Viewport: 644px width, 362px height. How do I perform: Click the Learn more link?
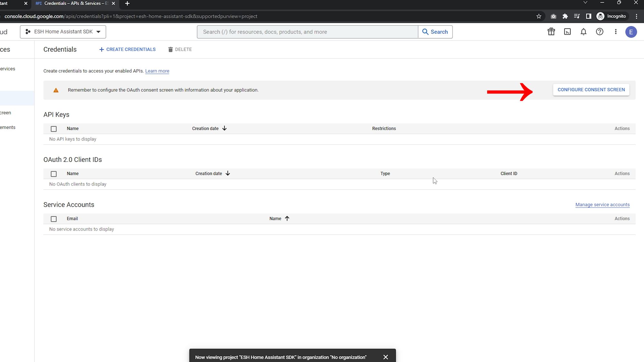pyautogui.click(x=157, y=71)
